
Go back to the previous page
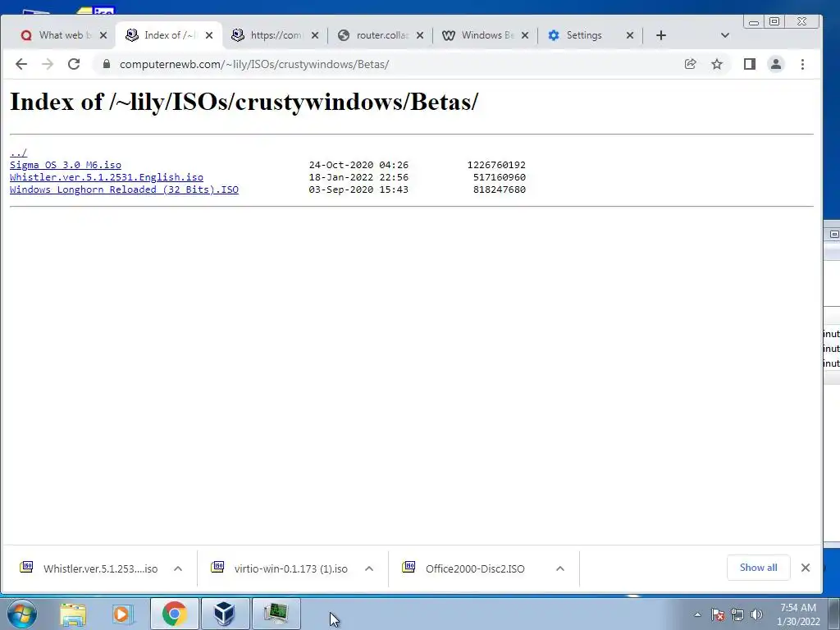(21, 64)
